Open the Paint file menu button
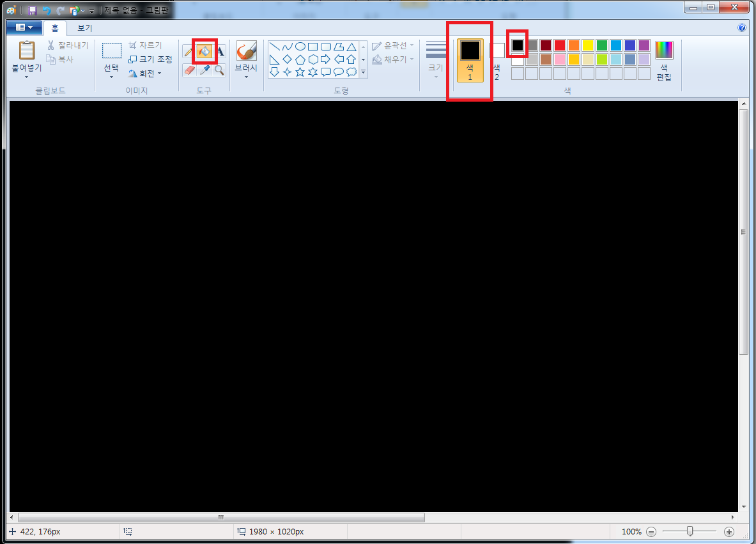 [24, 27]
